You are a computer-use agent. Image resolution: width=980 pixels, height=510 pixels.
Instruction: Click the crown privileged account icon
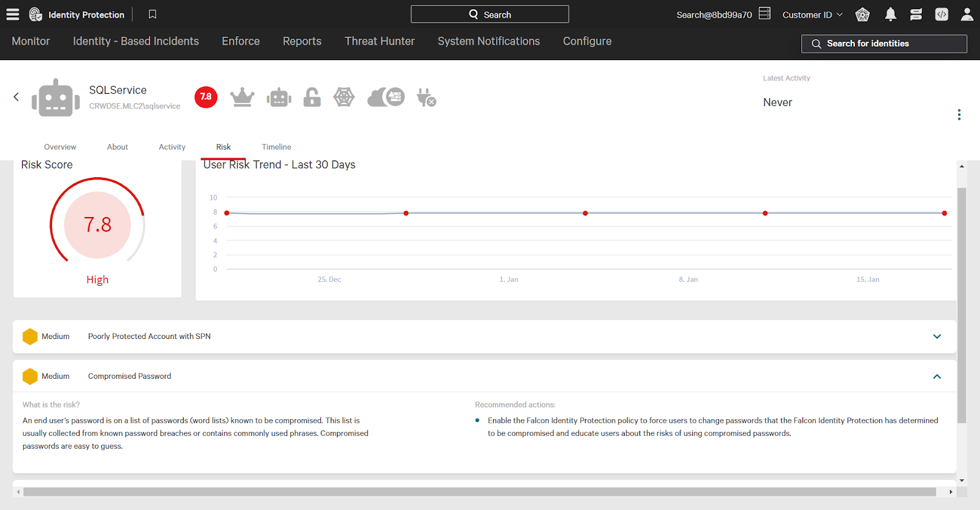(243, 97)
